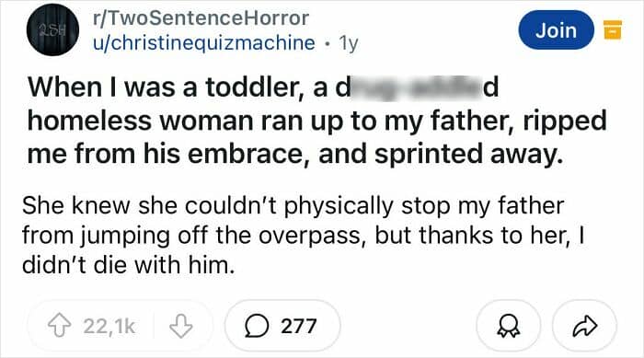644x358 pixels.
Task: Visit the r/TwoSentenceHorror subreddit link
Action: click(x=201, y=18)
